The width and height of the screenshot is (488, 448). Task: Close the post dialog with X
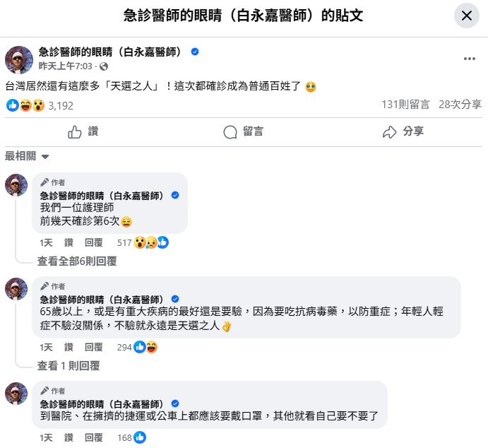click(x=466, y=16)
